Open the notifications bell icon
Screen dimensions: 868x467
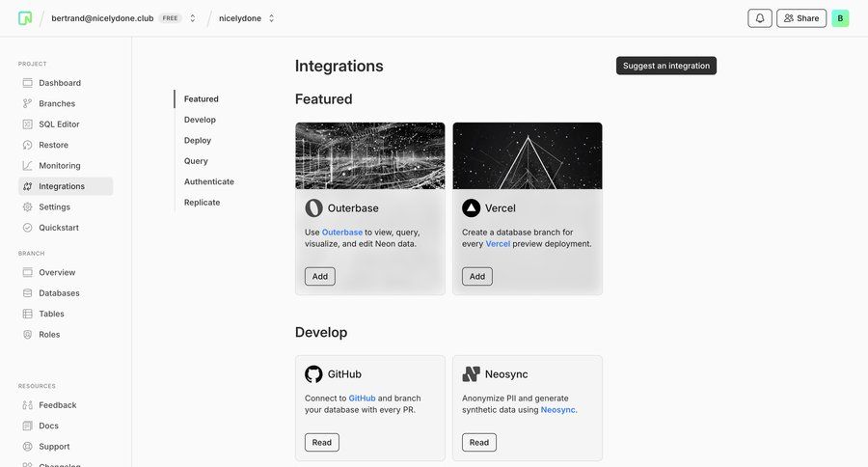click(x=760, y=18)
